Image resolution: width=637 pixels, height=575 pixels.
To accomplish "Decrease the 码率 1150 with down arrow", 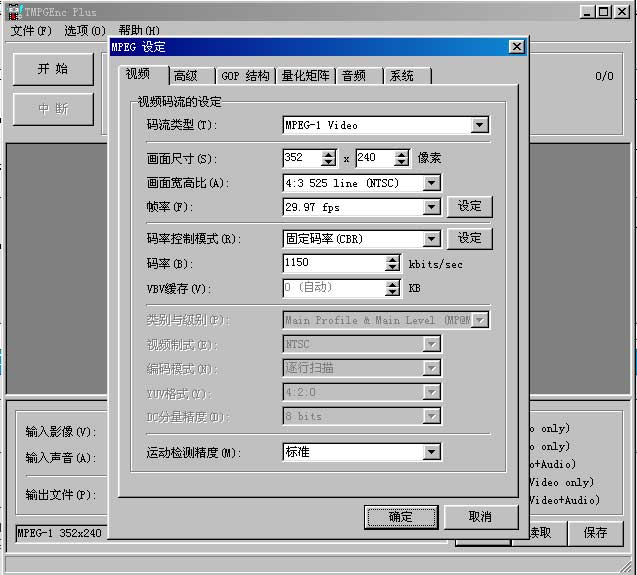I will click(392, 267).
